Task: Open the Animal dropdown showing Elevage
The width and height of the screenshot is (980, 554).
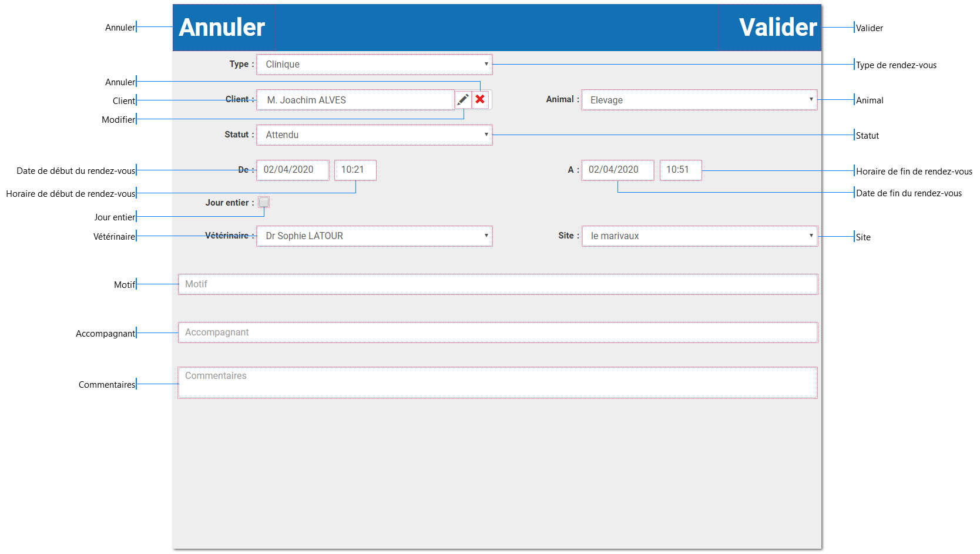Action: pos(699,100)
